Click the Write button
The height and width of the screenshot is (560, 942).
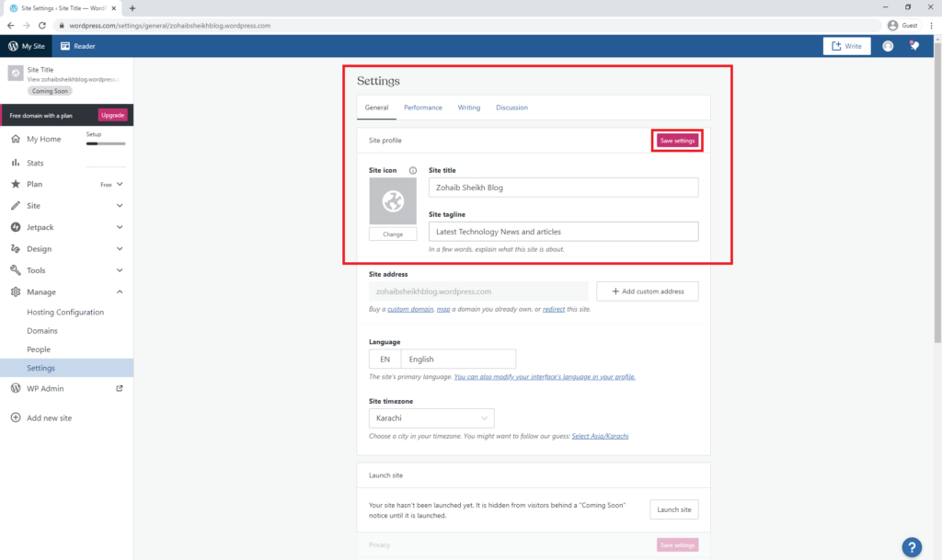click(x=846, y=46)
